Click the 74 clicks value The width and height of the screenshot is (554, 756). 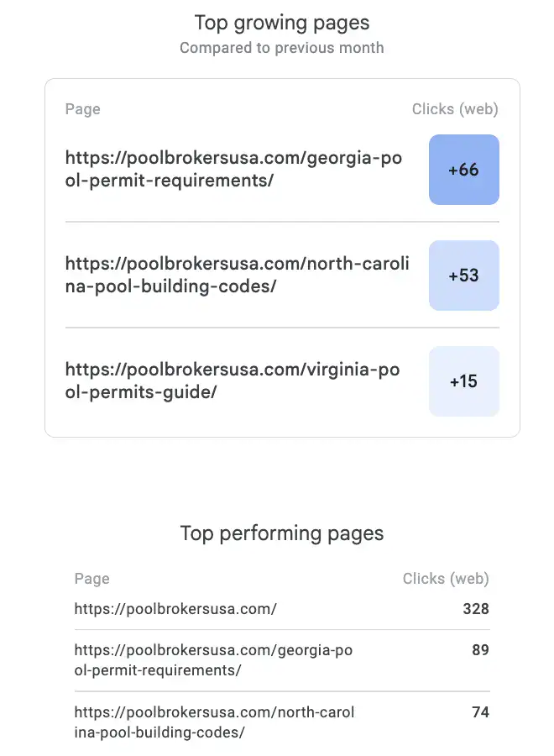click(x=480, y=712)
